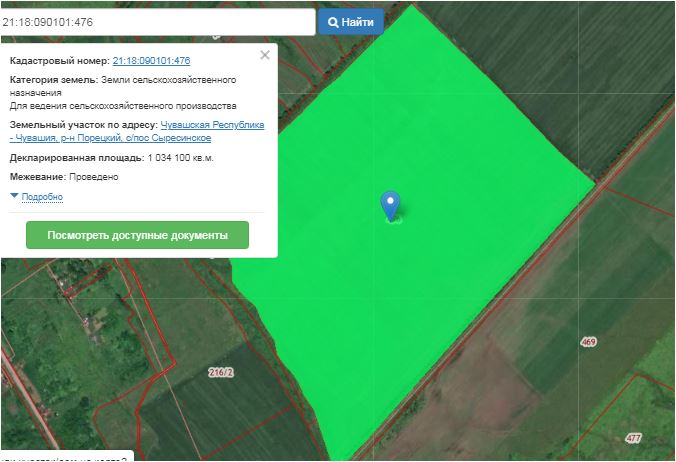Click the Межевание: Проведено text line
This screenshot has width=676, height=462.
tap(64, 177)
